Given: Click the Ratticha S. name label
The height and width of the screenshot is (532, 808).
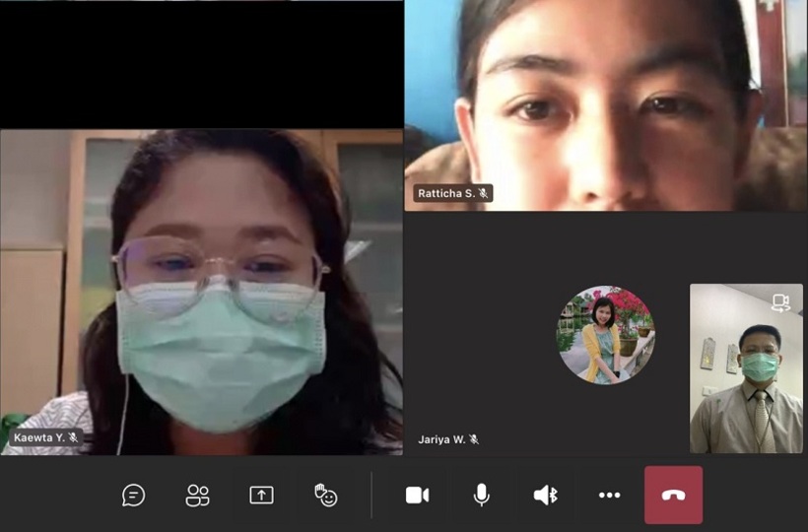Looking at the screenshot, I should pyautogui.click(x=445, y=193).
